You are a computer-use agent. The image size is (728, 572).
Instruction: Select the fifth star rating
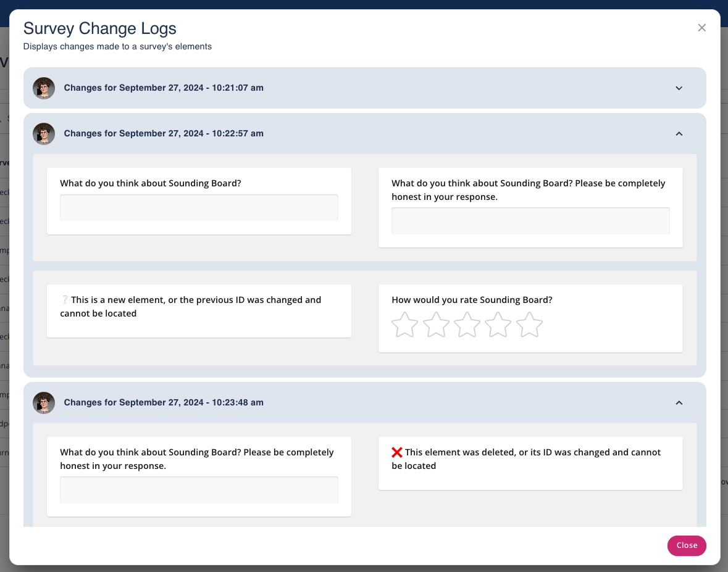pyautogui.click(x=529, y=325)
